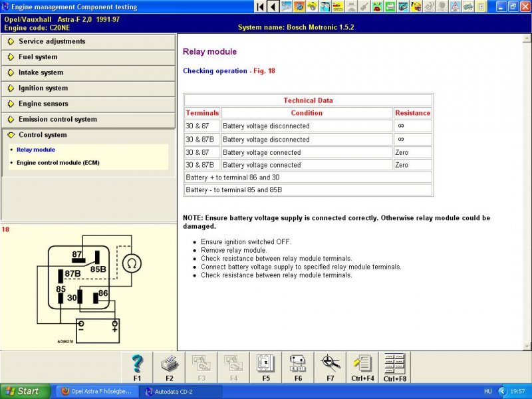Click the 'Checking operation' subheading
The height and width of the screenshot is (399, 532).
[215, 71]
